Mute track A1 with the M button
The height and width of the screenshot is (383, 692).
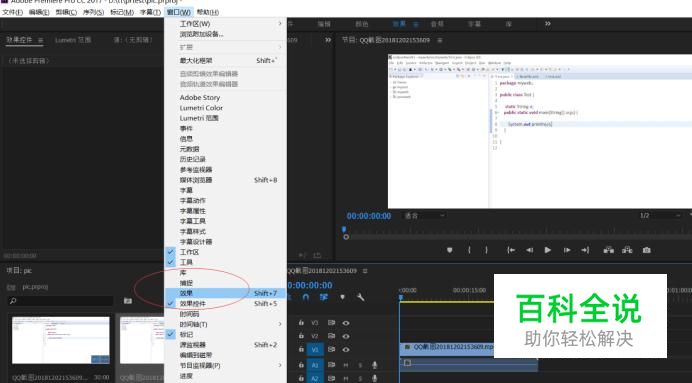point(346,365)
